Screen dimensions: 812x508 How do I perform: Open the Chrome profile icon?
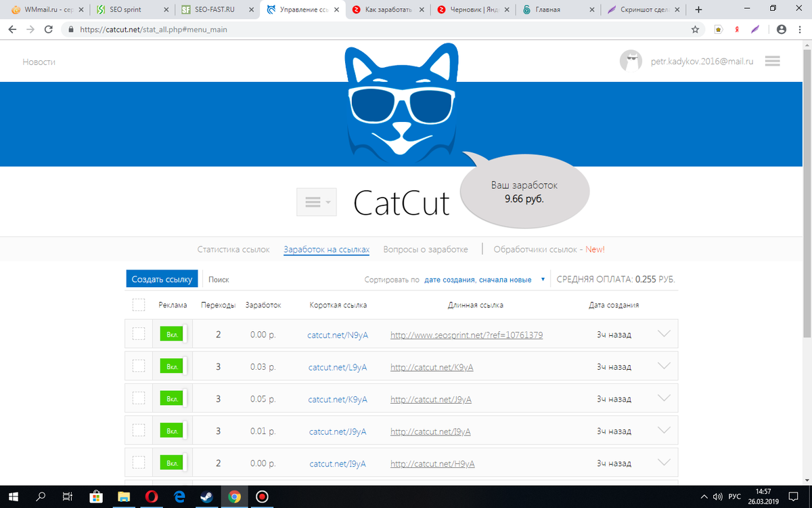click(782, 30)
